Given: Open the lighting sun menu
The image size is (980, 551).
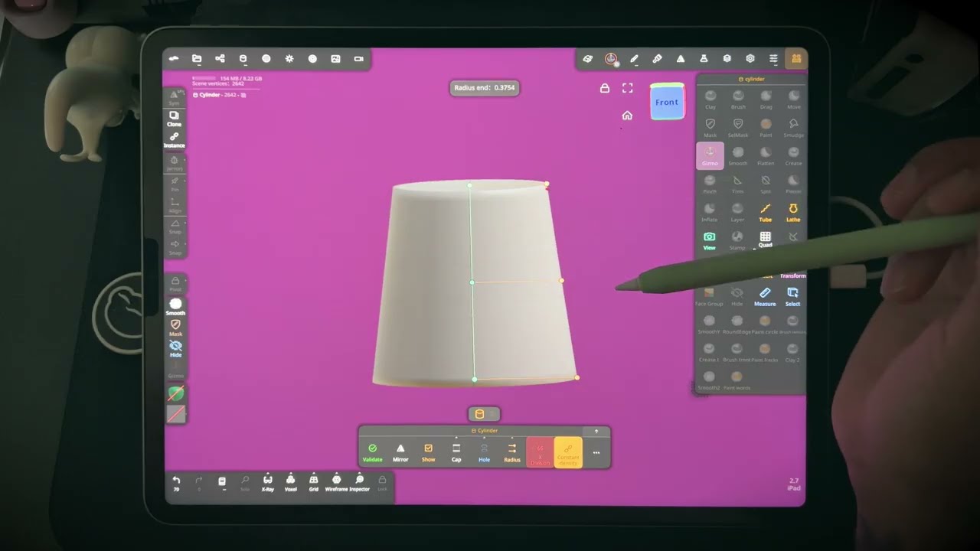Looking at the screenshot, I should point(289,59).
